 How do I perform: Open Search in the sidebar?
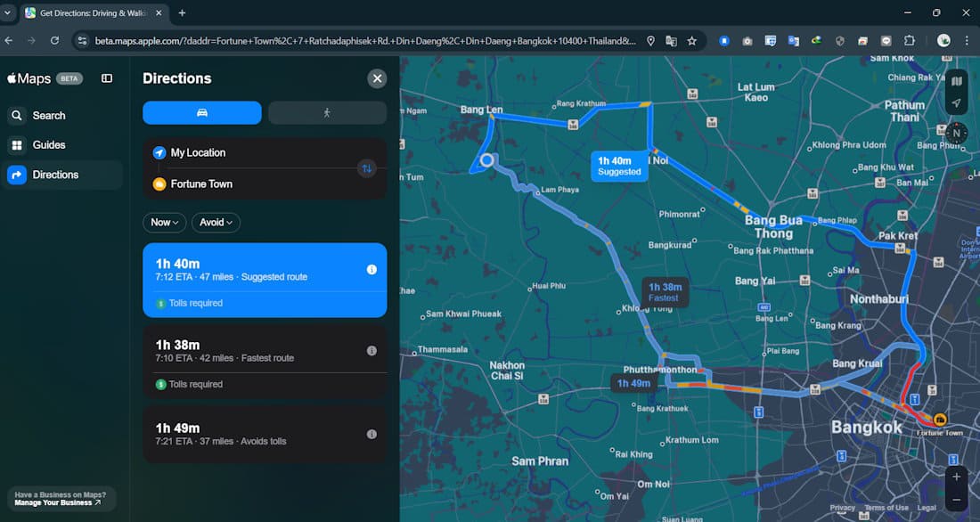tap(49, 116)
